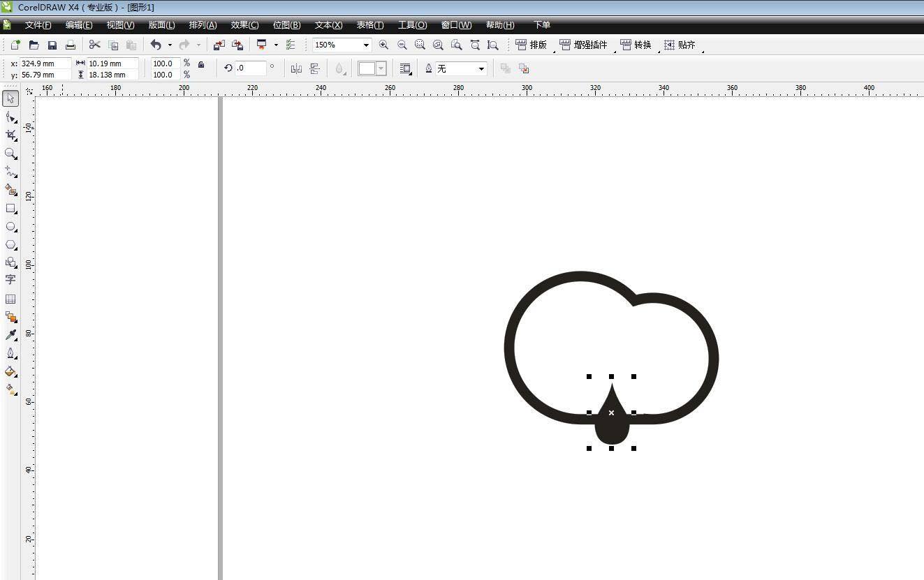Select the Freehand curve tool
This screenshot has width=924, height=580.
click(10, 172)
